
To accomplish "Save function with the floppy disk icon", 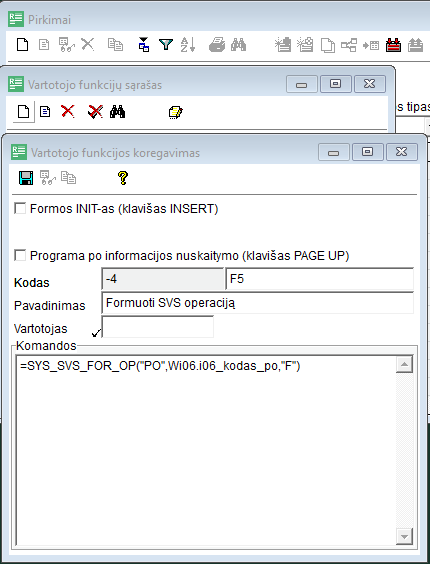I will pyautogui.click(x=26, y=178).
